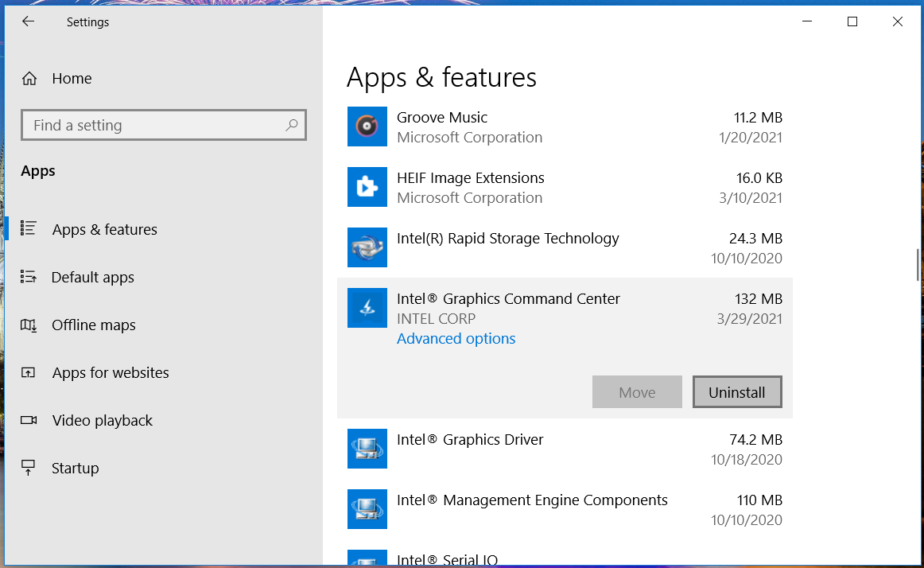This screenshot has height=568, width=924.
Task: Click the Uninstall button
Action: (737, 391)
